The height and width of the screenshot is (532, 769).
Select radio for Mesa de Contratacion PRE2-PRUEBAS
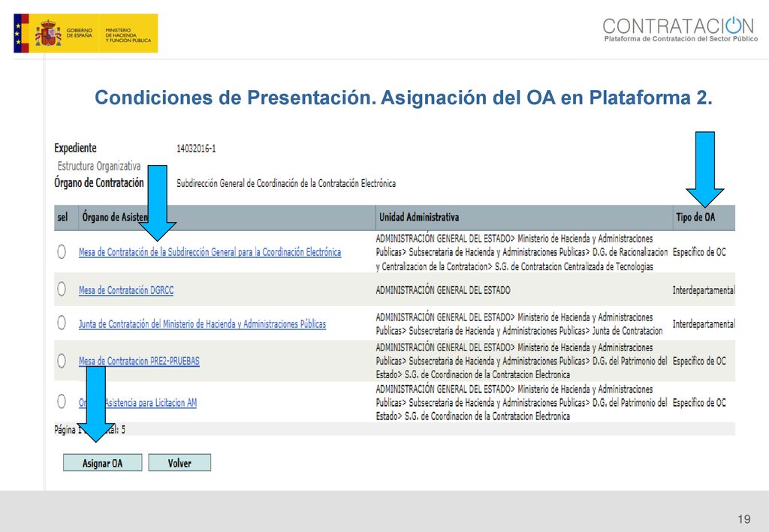(62, 361)
